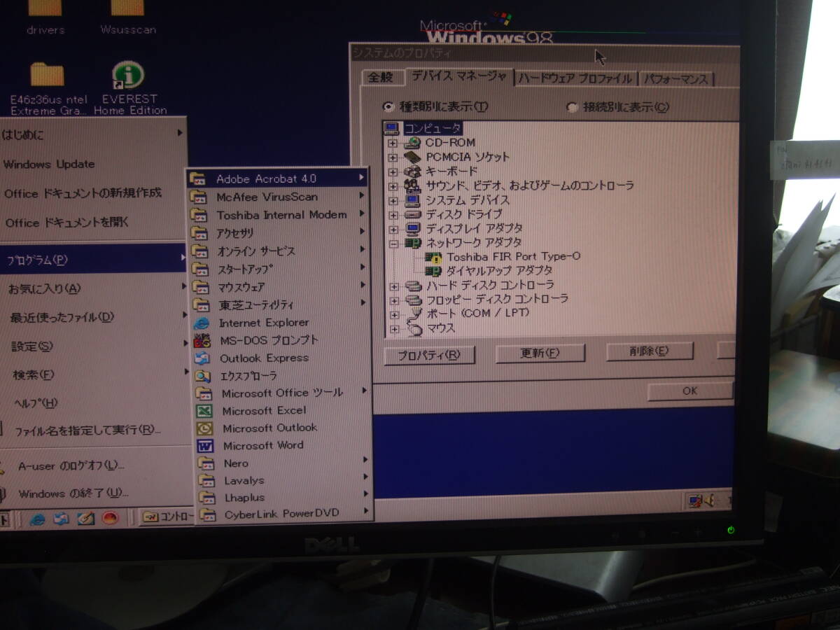Select the デバイス マネージャ tab

pyautogui.click(x=458, y=76)
